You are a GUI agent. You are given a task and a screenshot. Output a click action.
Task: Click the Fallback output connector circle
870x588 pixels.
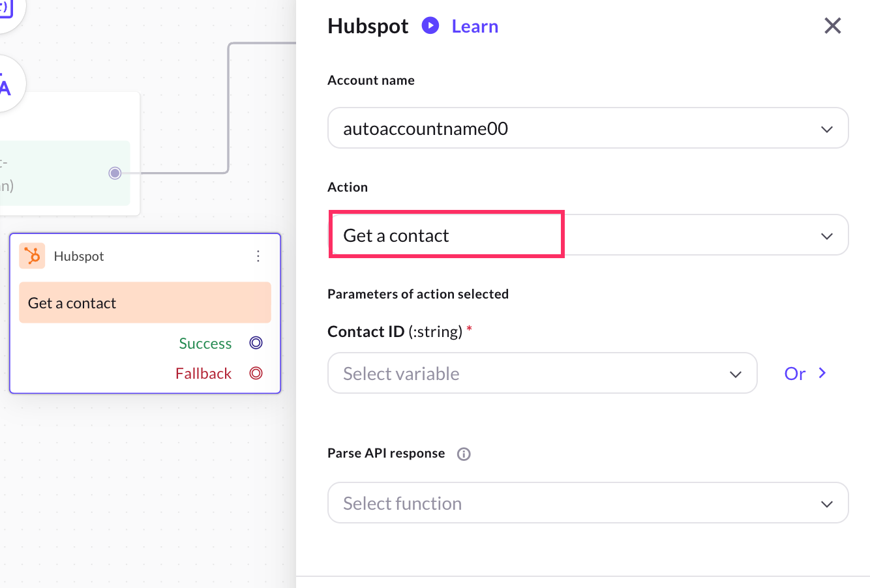[x=256, y=374]
